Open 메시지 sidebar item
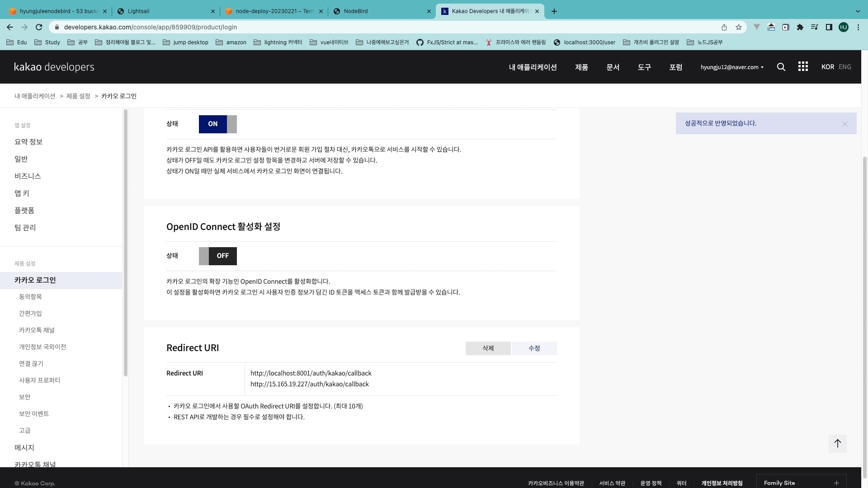The height and width of the screenshot is (488, 868). (x=24, y=448)
